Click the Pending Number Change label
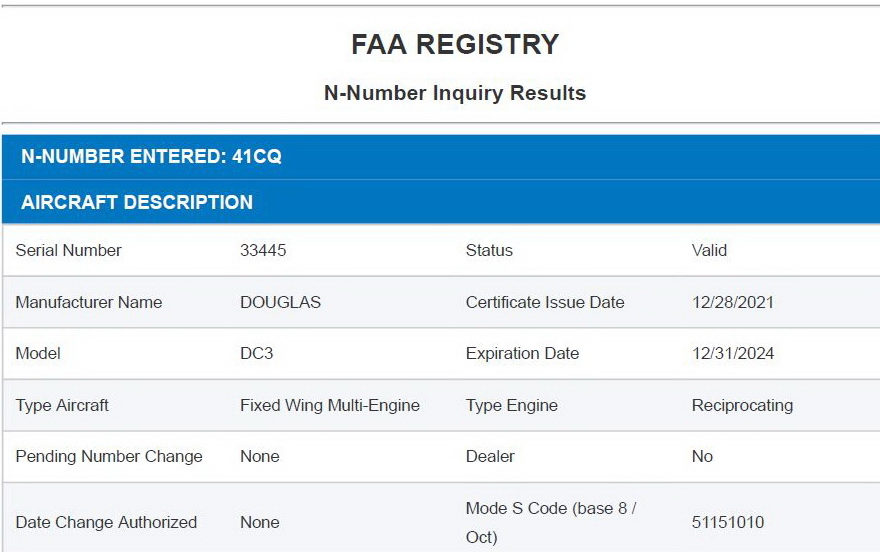 (109, 457)
